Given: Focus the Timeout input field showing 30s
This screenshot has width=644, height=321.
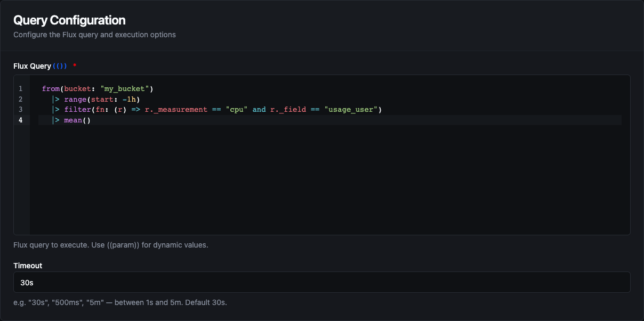Looking at the screenshot, I should pyautogui.click(x=322, y=282).
